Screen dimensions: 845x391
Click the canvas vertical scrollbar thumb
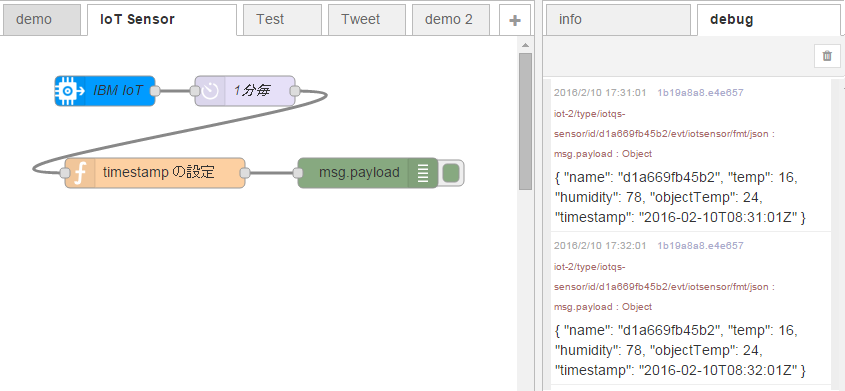[x=525, y=121]
